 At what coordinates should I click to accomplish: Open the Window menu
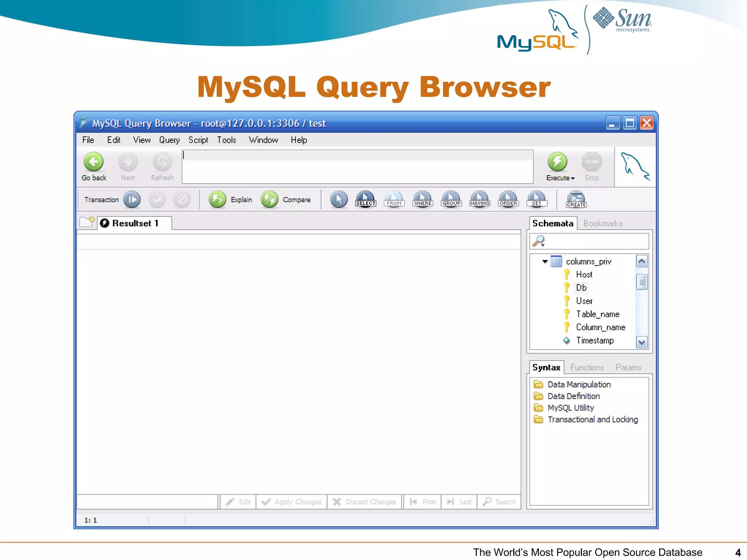click(x=263, y=140)
